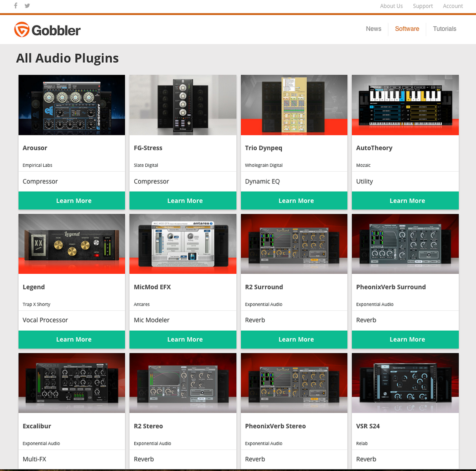View the R2 Surround plugin image
The width and height of the screenshot is (476, 471).
point(294,244)
